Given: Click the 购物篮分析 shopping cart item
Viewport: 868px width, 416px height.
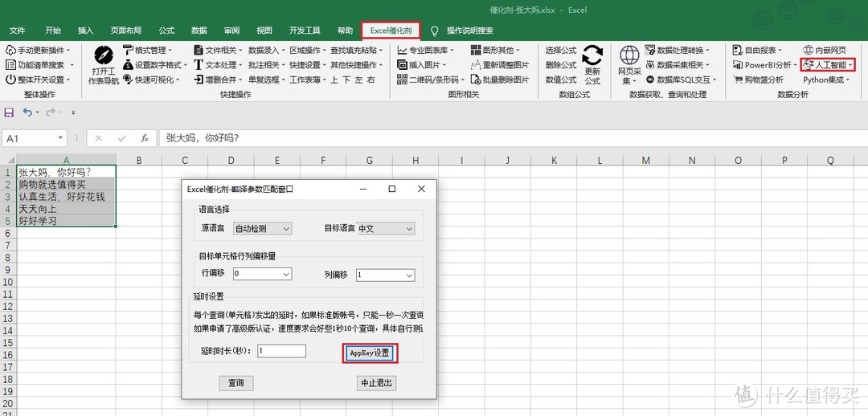Looking at the screenshot, I should pyautogui.click(x=738, y=80).
